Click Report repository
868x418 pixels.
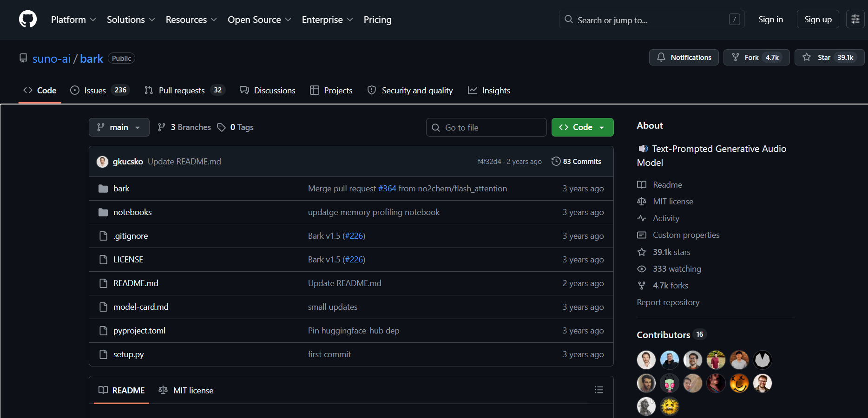[x=668, y=302]
